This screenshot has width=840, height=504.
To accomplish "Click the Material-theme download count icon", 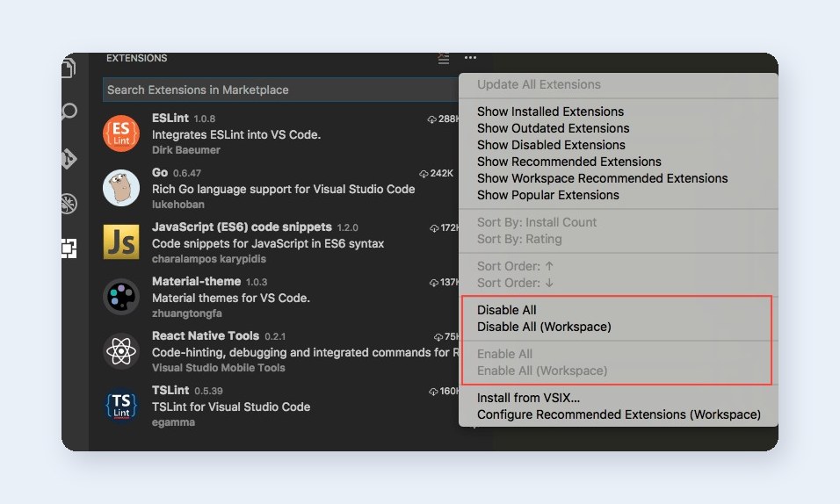I will tap(434, 283).
